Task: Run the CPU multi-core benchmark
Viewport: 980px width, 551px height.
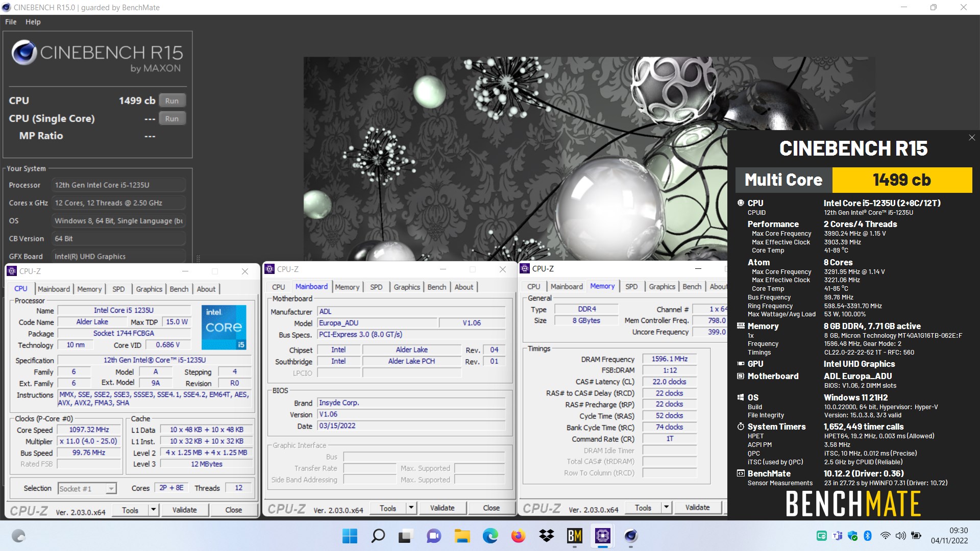Action: (x=172, y=101)
